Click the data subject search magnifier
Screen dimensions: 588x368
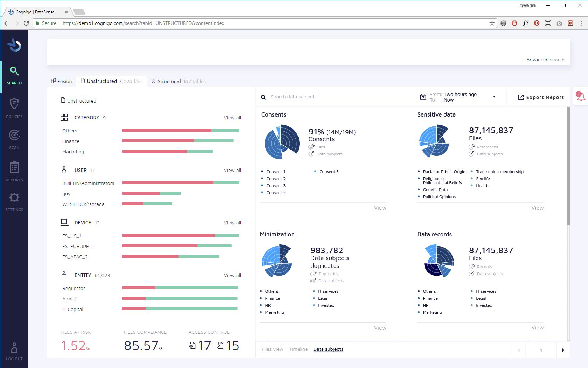click(x=264, y=97)
